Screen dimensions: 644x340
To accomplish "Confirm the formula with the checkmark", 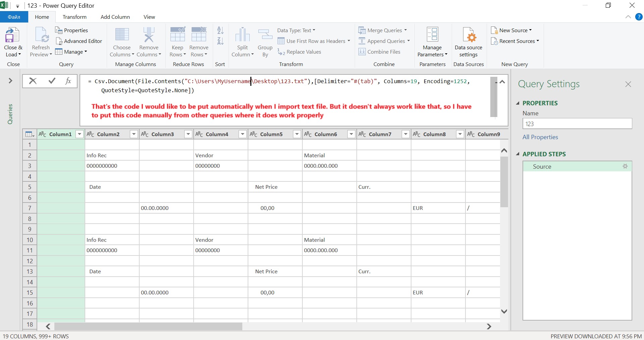I will click(52, 81).
